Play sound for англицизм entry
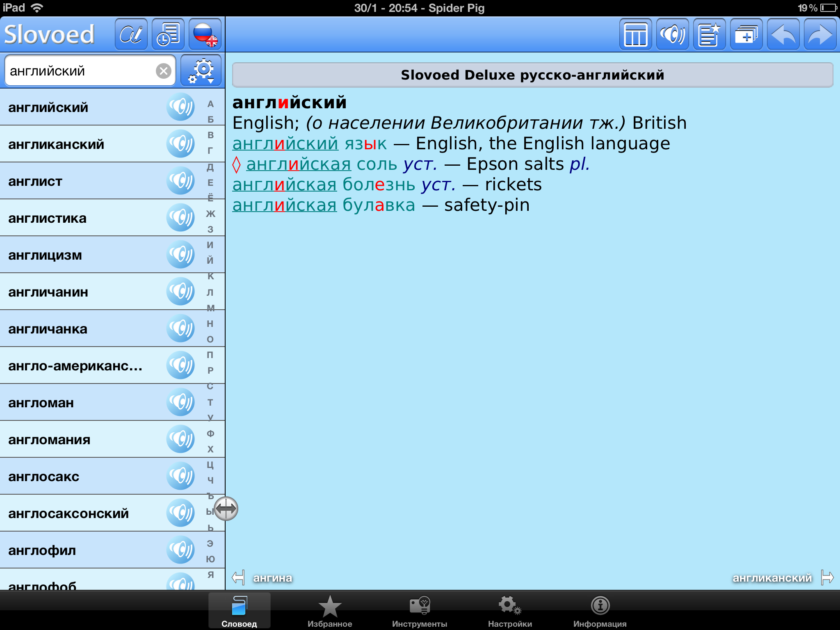 pyautogui.click(x=180, y=255)
